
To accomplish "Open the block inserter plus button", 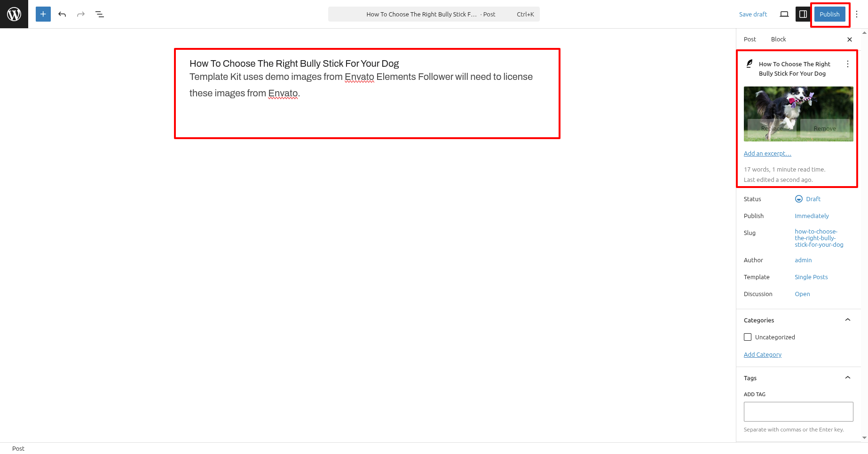I will click(43, 14).
